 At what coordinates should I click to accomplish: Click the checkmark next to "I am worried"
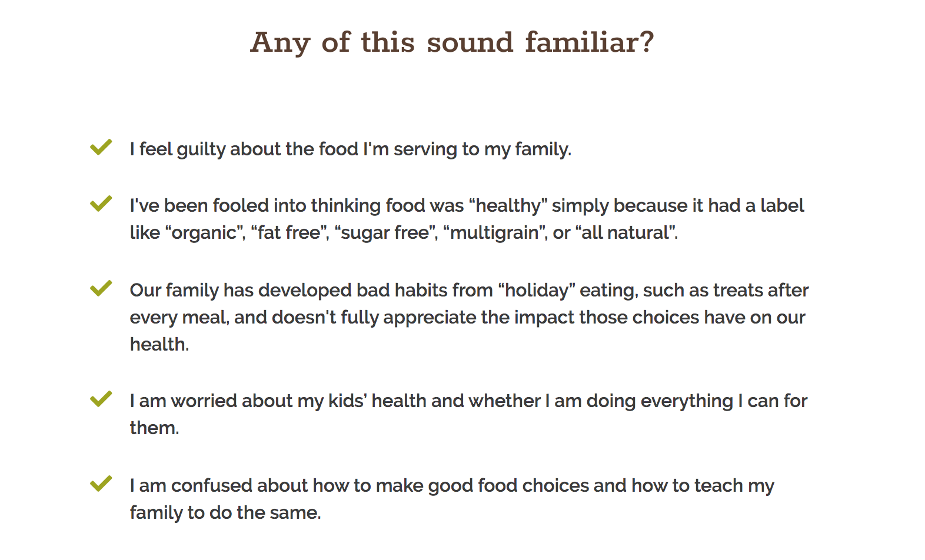(x=101, y=399)
